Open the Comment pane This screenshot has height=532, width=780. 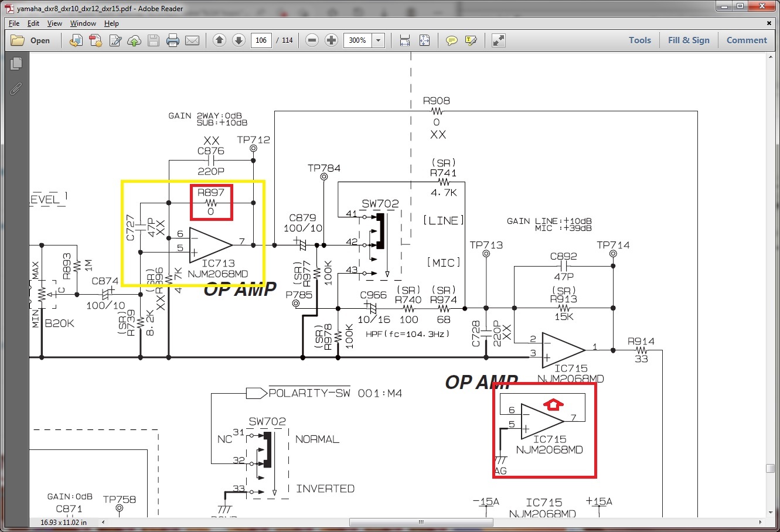(x=747, y=40)
